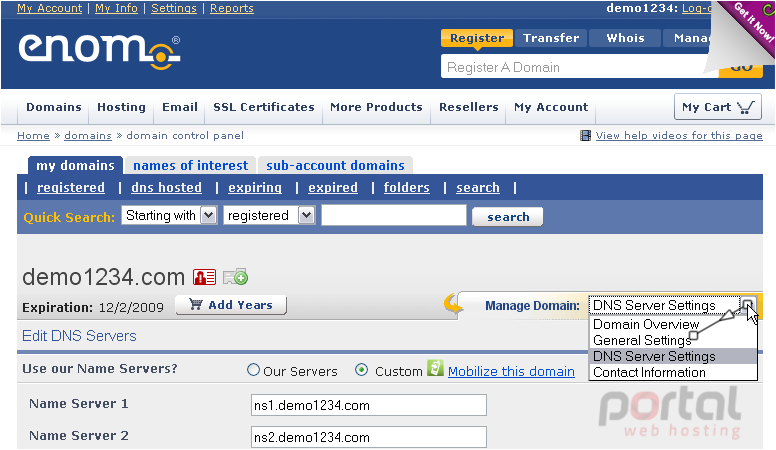Click the My Info link

(116, 8)
